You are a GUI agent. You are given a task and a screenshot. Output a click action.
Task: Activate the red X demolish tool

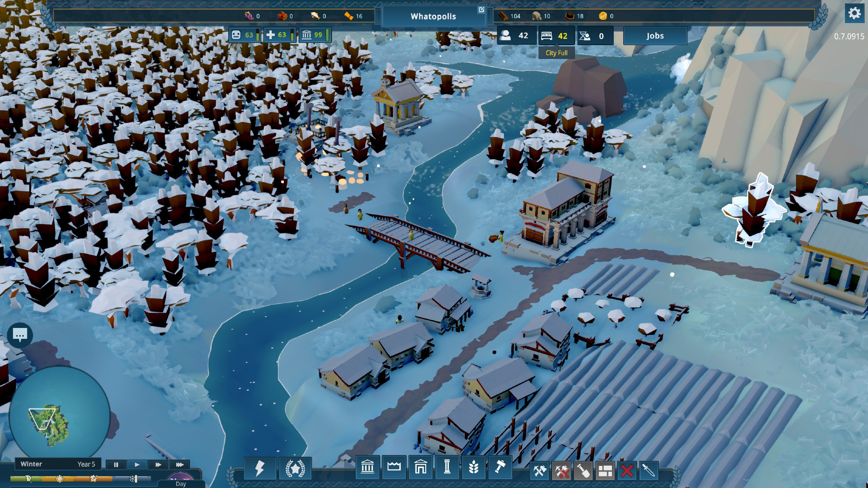point(627,471)
